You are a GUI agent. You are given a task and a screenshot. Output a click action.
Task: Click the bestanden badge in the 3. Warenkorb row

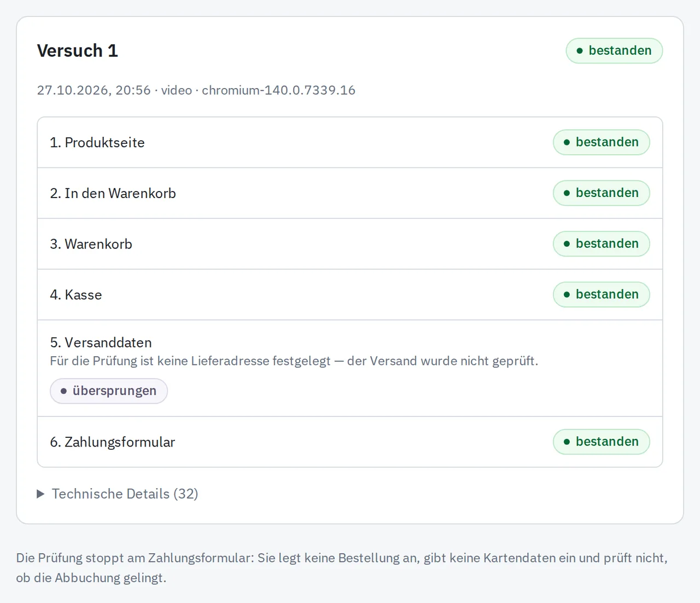[x=601, y=244]
